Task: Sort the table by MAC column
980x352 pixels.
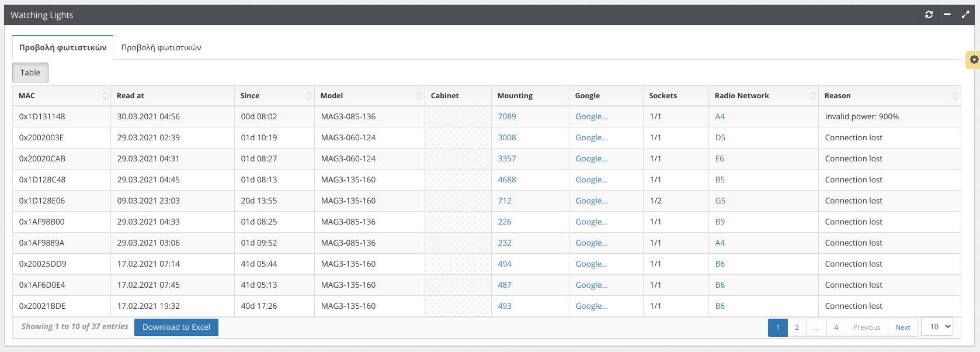Action: tap(61, 96)
